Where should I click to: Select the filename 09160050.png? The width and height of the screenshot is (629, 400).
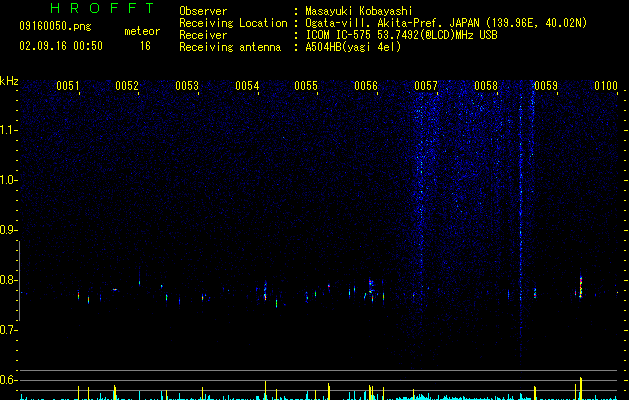coord(55,26)
